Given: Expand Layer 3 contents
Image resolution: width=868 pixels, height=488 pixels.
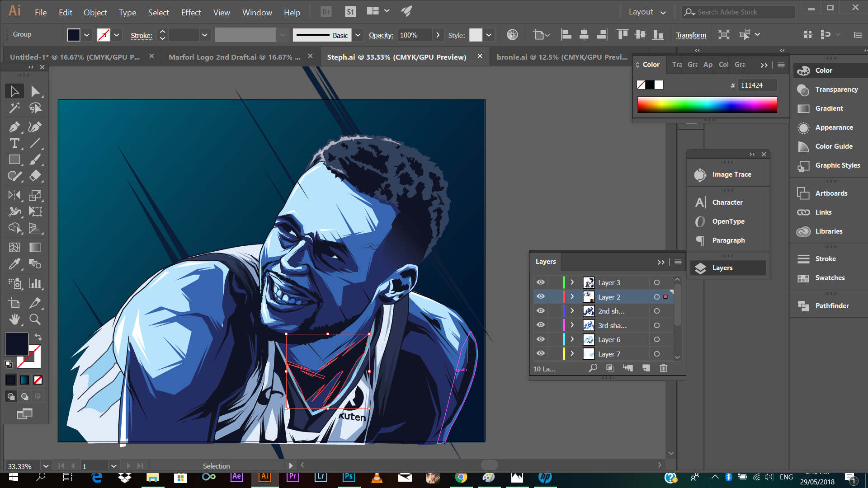Looking at the screenshot, I should [x=572, y=282].
